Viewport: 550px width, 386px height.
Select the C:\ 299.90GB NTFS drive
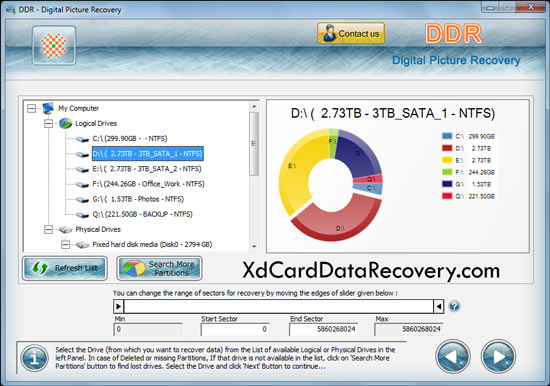point(130,139)
